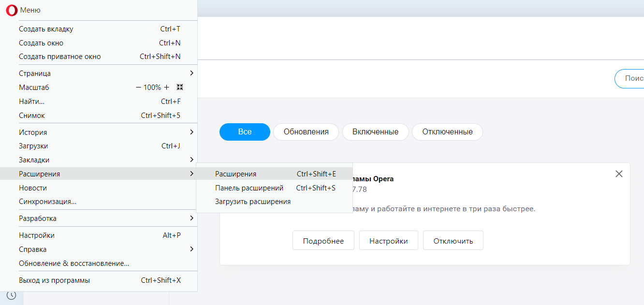
Task: Click the fullscreen icon next to zoom
Action: [180, 87]
